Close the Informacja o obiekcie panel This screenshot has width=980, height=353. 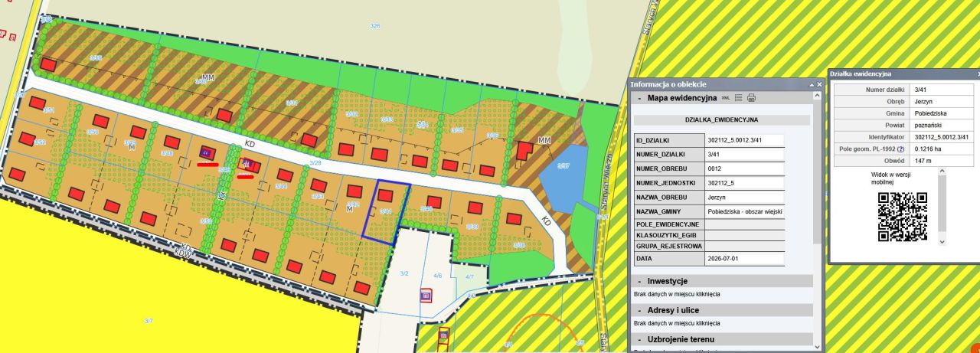pos(819,84)
